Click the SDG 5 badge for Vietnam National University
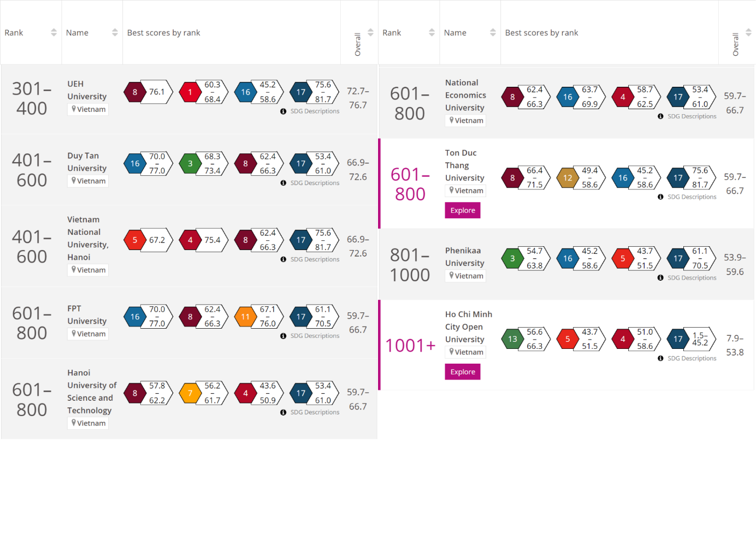Image resolution: width=756 pixels, height=534 pixels. click(x=135, y=240)
